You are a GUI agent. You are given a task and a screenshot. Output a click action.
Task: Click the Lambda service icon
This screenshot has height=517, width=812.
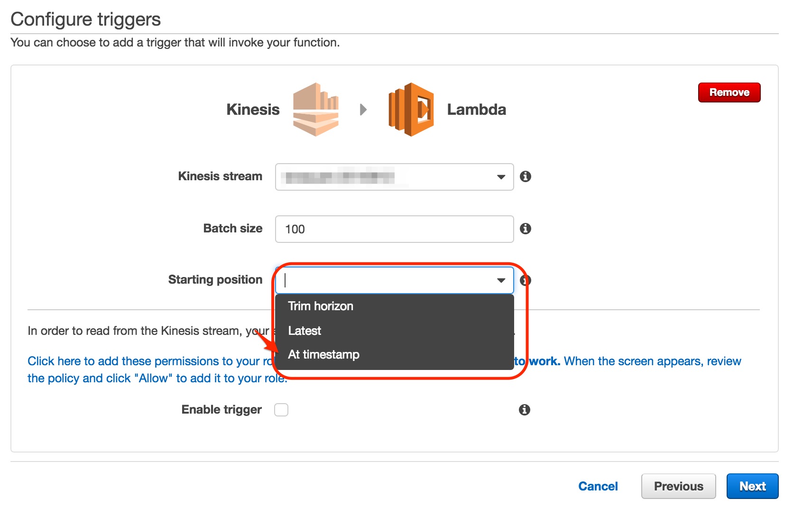[411, 109]
